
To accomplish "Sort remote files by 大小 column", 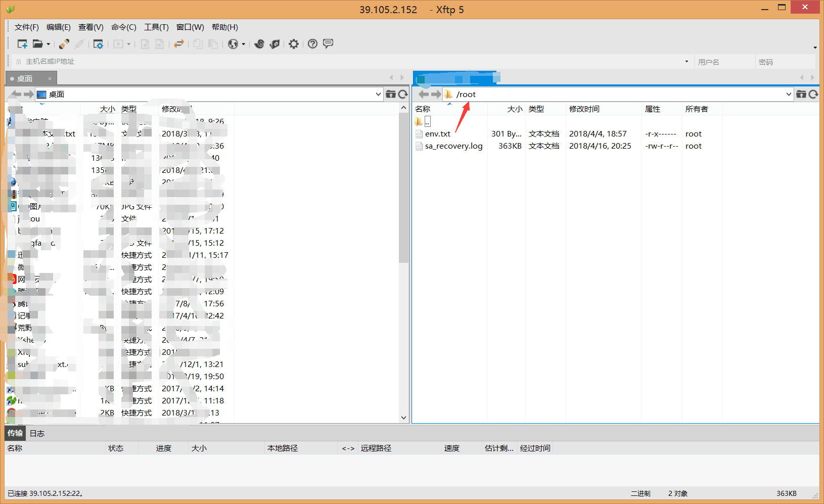I will (507, 109).
